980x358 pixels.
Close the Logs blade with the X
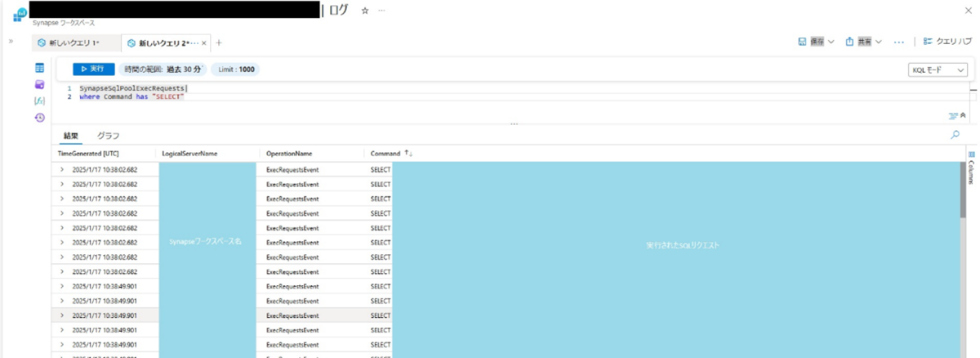click(x=969, y=10)
